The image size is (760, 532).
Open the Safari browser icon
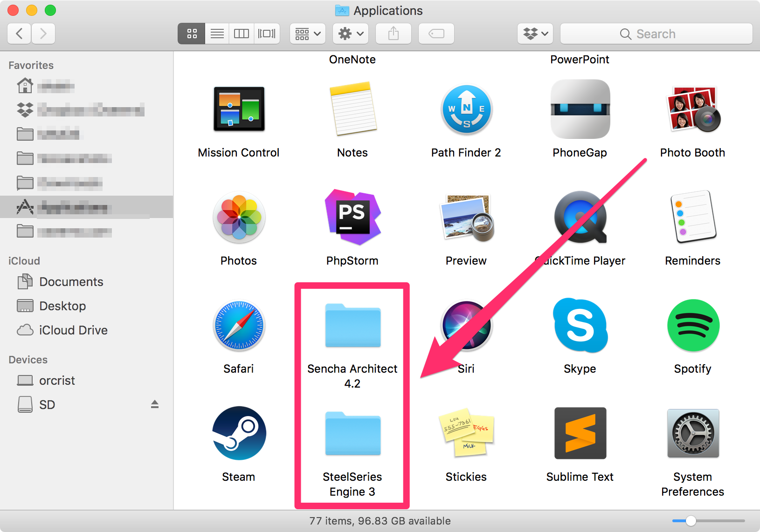tap(238, 326)
